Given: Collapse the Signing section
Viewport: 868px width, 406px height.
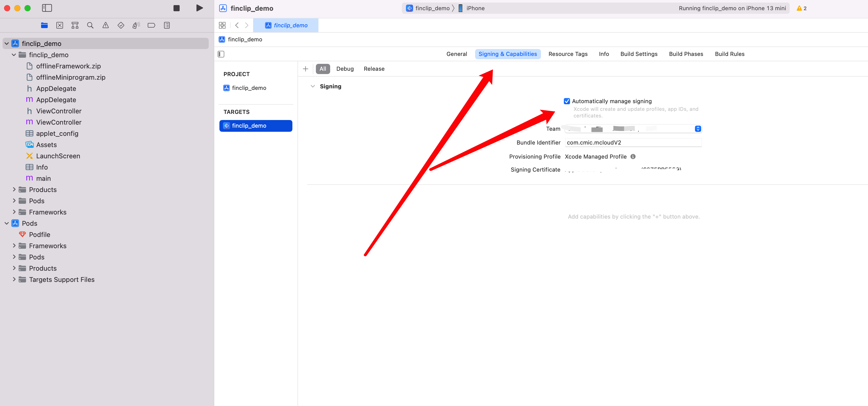Looking at the screenshot, I should coord(313,86).
